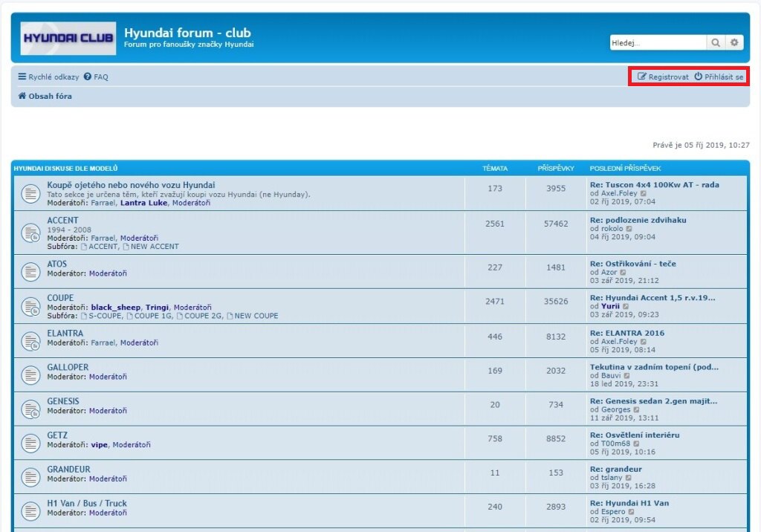
Task: Open the GRANDEUR forum
Action: click(x=68, y=470)
